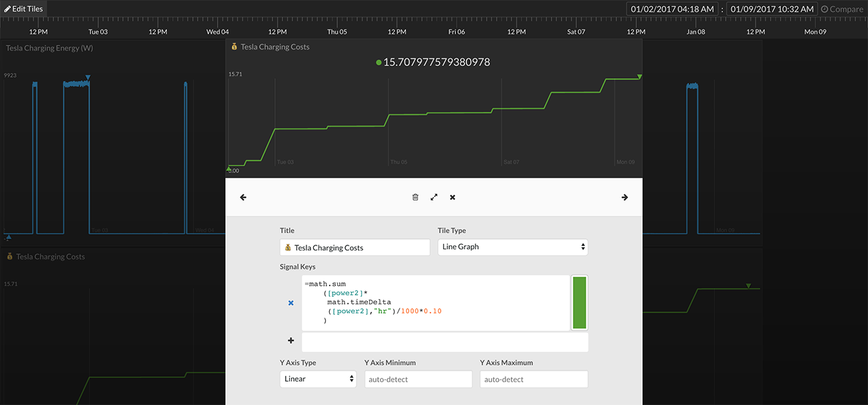
Task: Click the Title input field
Action: [355, 247]
